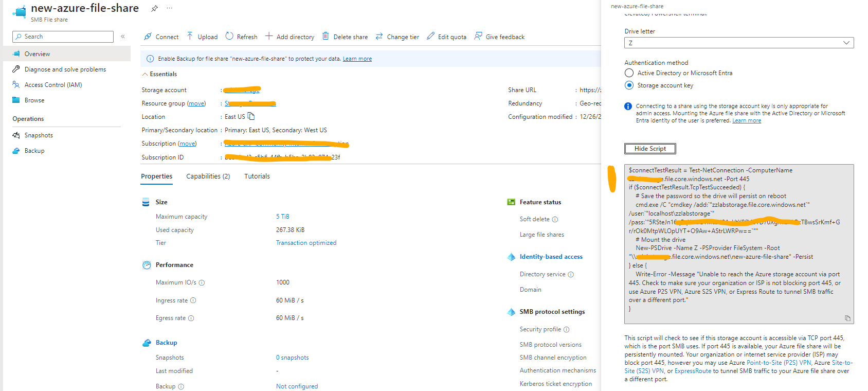Screen dimensions: 868x391
Task: Open the Backup section heading link
Action: 166,343
